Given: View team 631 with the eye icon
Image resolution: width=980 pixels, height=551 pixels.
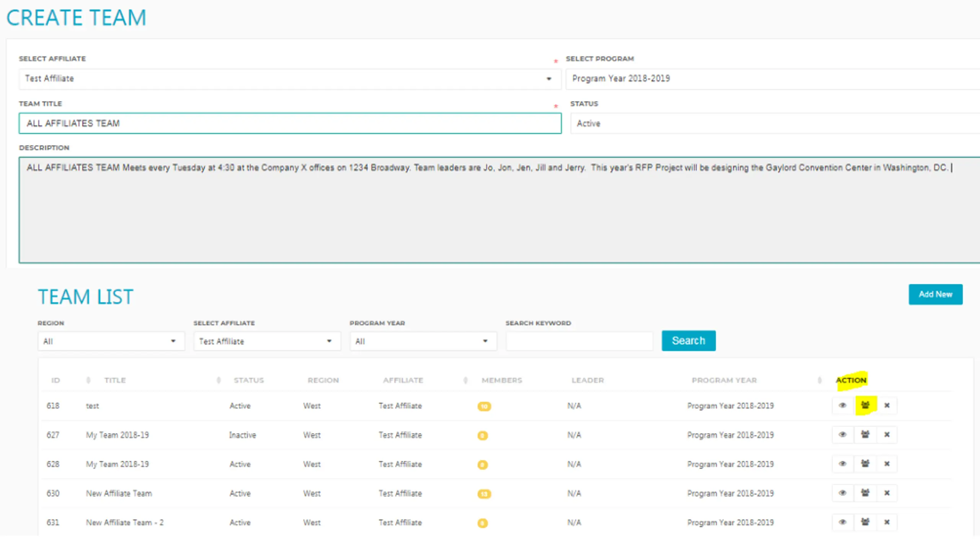Looking at the screenshot, I should 843,522.
